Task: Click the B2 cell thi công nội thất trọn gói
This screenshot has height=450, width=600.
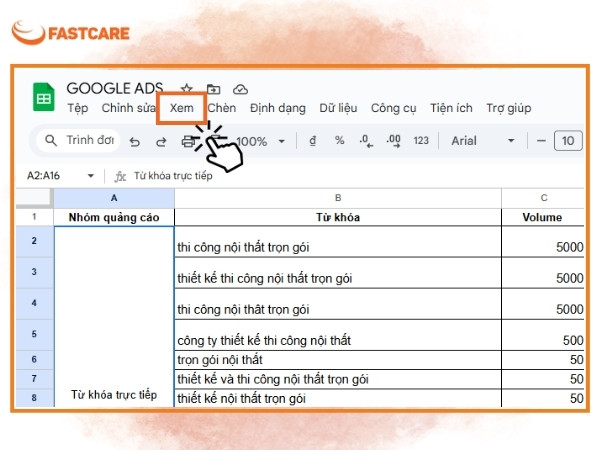Action: point(338,242)
